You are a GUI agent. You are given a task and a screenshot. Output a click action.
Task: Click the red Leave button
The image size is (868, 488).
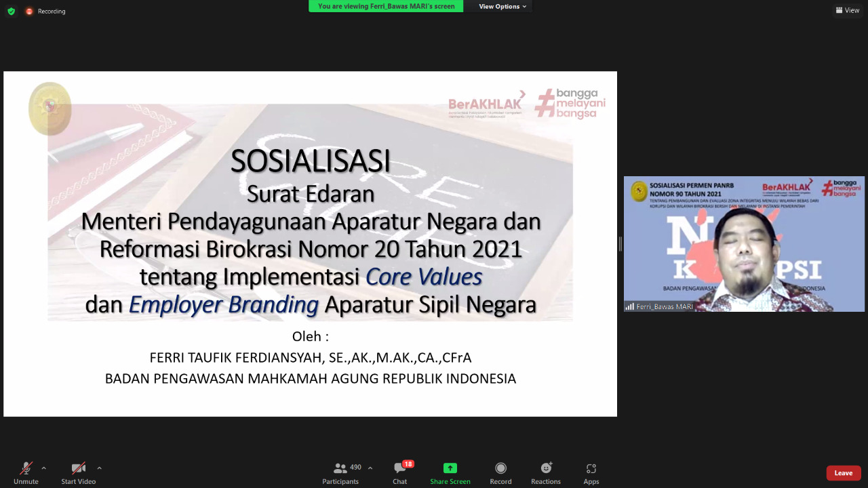843,473
